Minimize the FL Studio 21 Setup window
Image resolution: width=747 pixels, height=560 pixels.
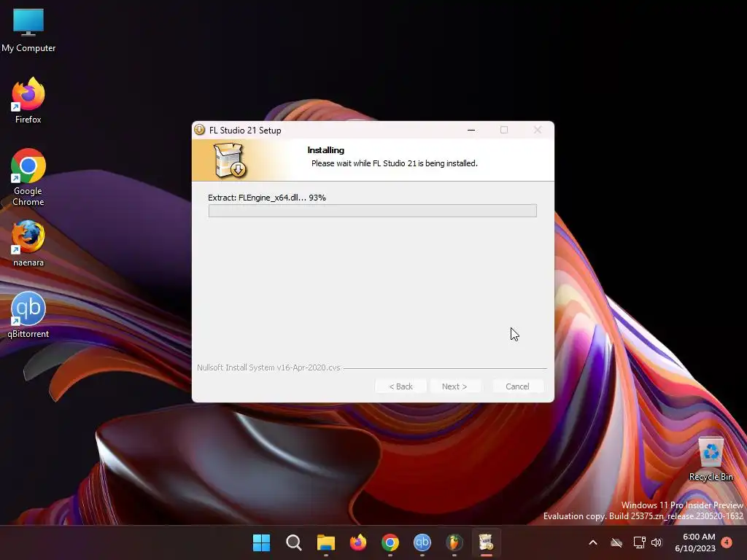pos(471,130)
